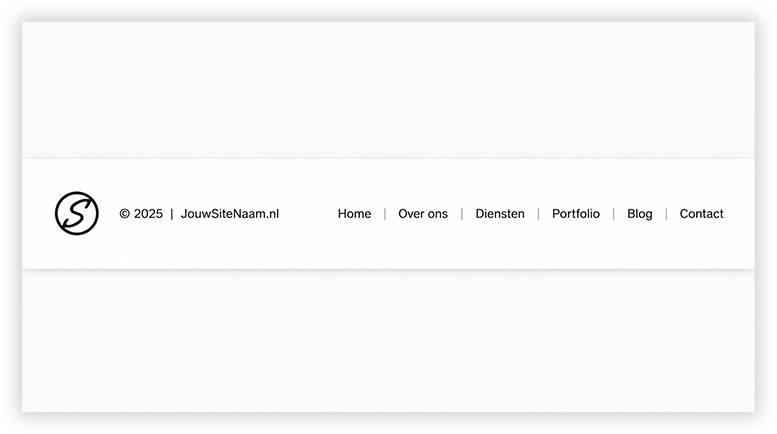Click the 2025 year text
This screenshot has width=777, height=434.
pyautogui.click(x=148, y=214)
